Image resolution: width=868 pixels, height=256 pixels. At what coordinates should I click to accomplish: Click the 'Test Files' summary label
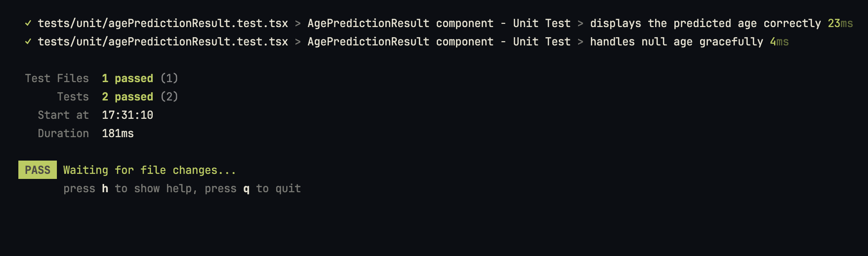click(x=57, y=78)
